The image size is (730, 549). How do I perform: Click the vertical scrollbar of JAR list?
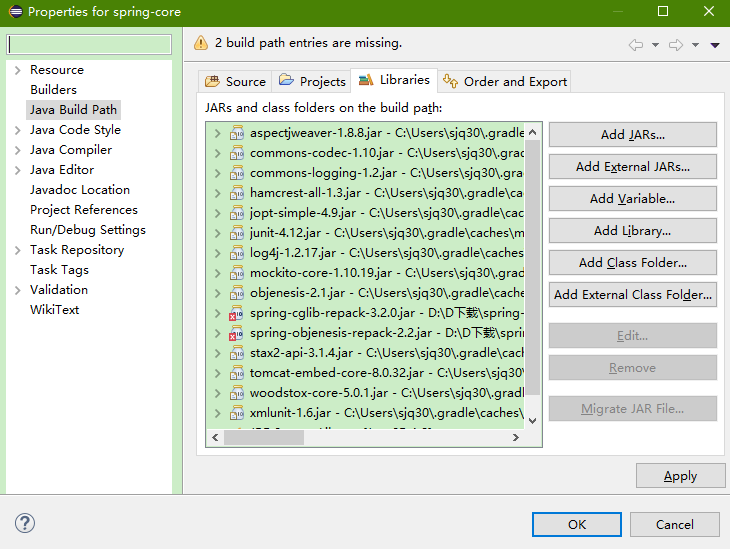[532, 270]
